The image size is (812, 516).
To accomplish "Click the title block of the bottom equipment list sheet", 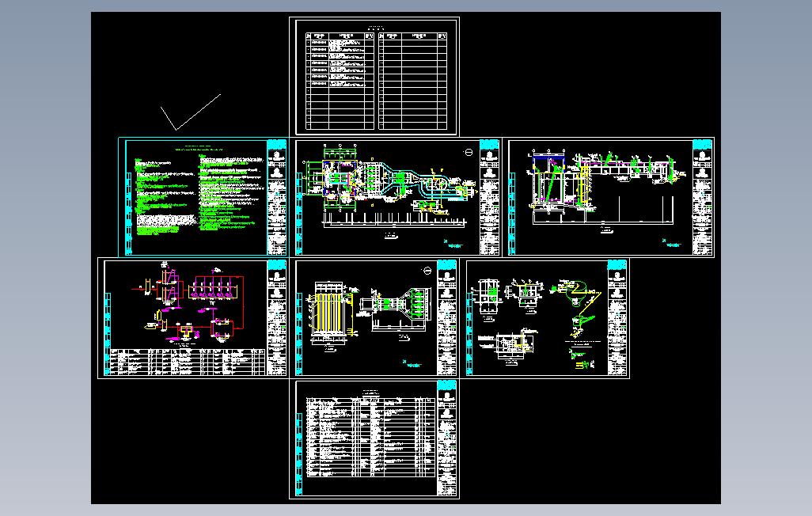I will pos(447,439).
